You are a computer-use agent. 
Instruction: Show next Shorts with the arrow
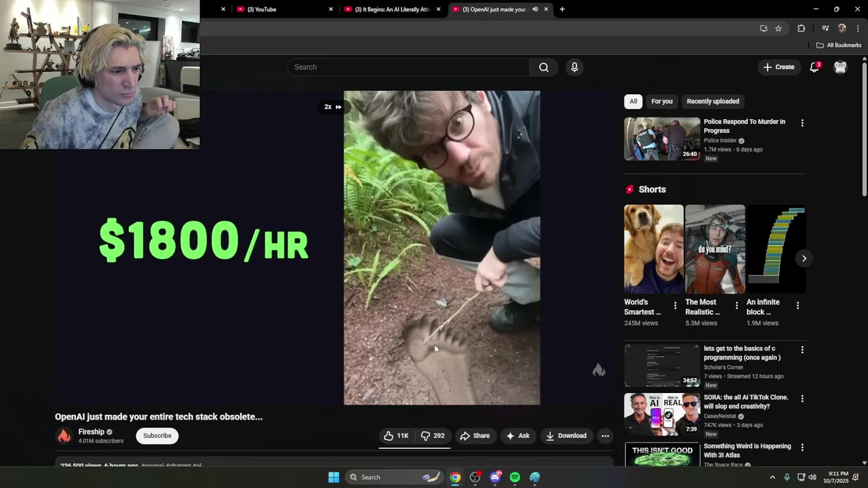pyautogui.click(x=804, y=258)
